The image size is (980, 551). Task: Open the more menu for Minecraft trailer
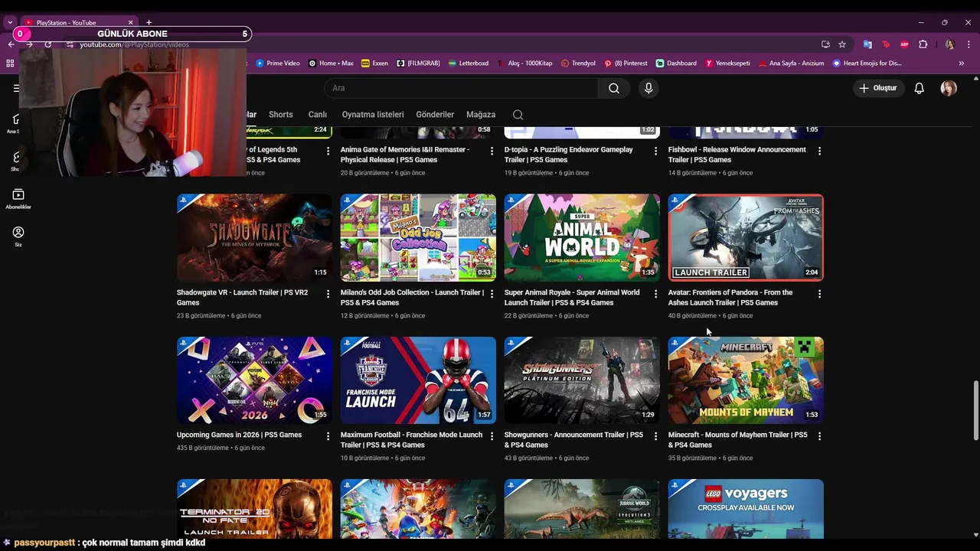pos(819,436)
